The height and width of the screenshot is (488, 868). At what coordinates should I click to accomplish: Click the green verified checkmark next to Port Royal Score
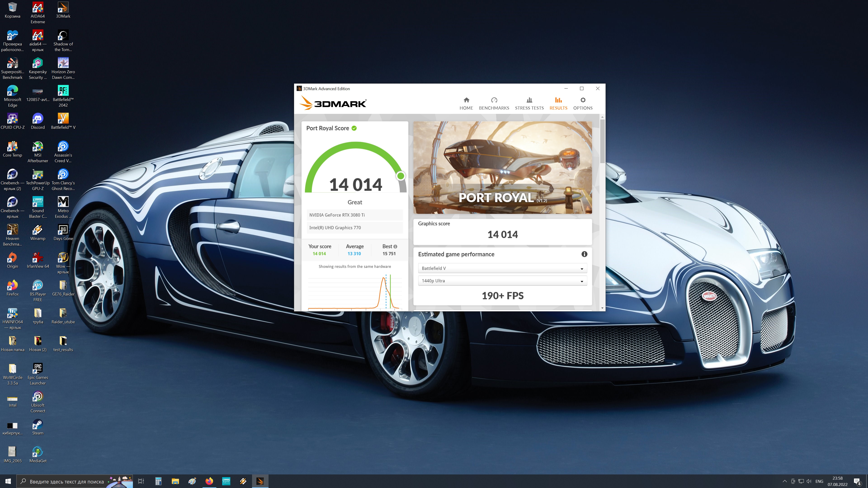354,128
